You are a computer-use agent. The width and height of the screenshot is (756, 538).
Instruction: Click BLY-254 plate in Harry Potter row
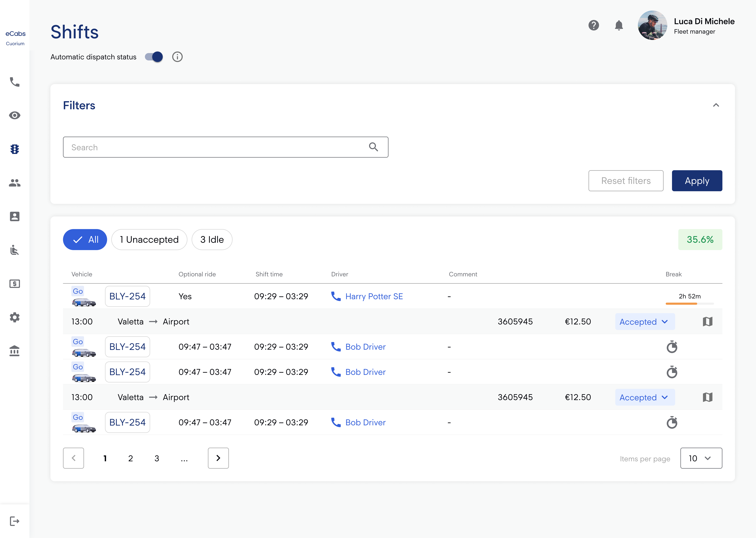127,296
